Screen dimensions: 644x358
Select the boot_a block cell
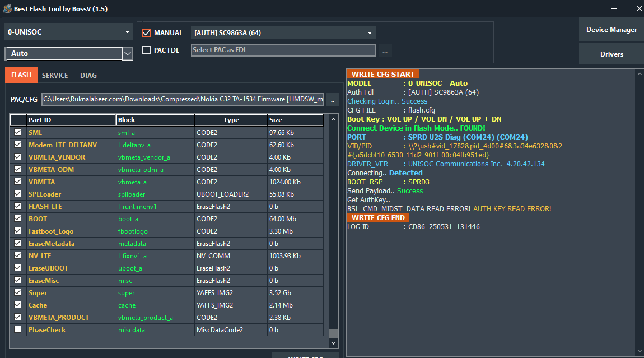pos(155,219)
